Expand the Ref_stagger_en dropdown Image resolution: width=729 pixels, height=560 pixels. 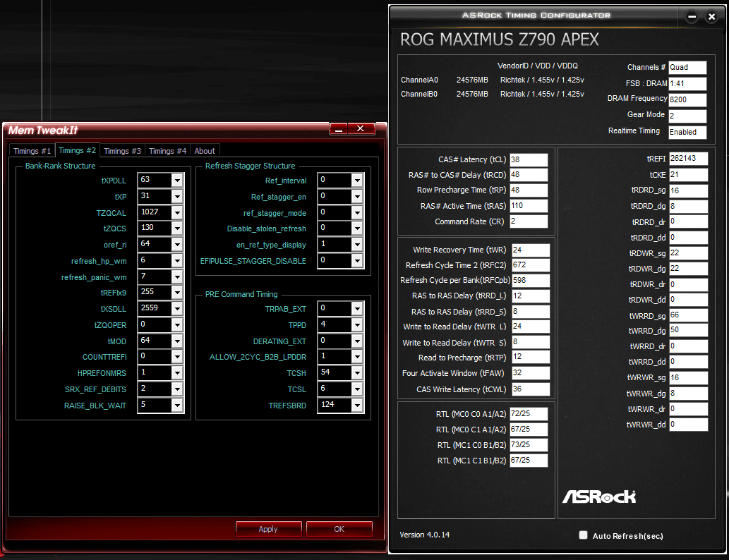357,197
